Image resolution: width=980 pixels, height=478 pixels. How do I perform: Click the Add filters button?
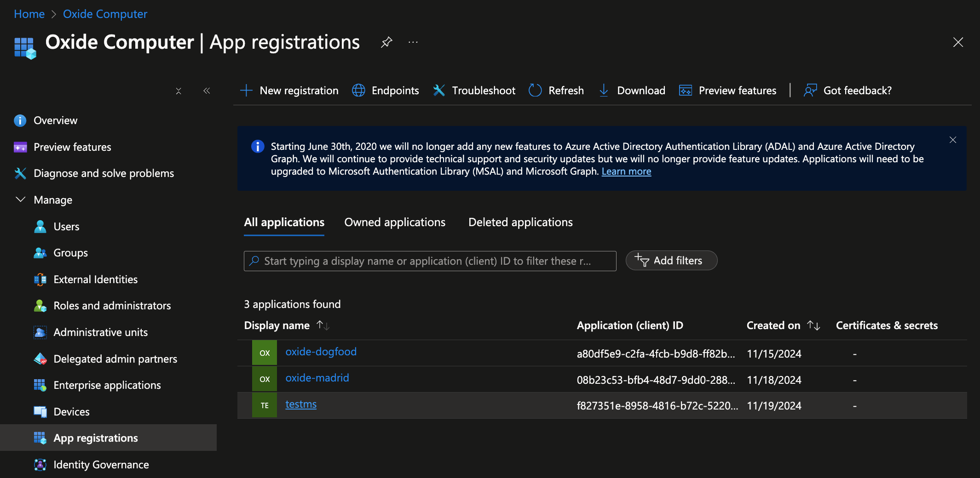coord(671,261)
